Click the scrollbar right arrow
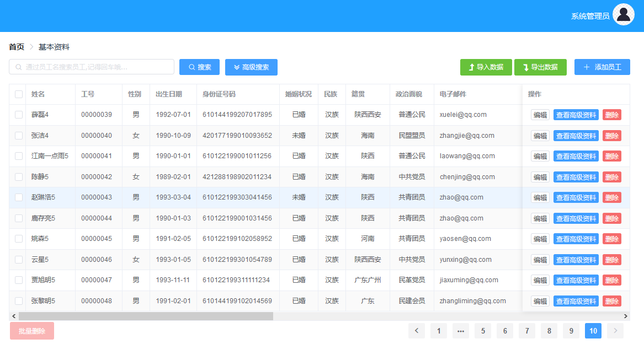The height and width of the screenshot is (344, 644). tap(626, 316)
